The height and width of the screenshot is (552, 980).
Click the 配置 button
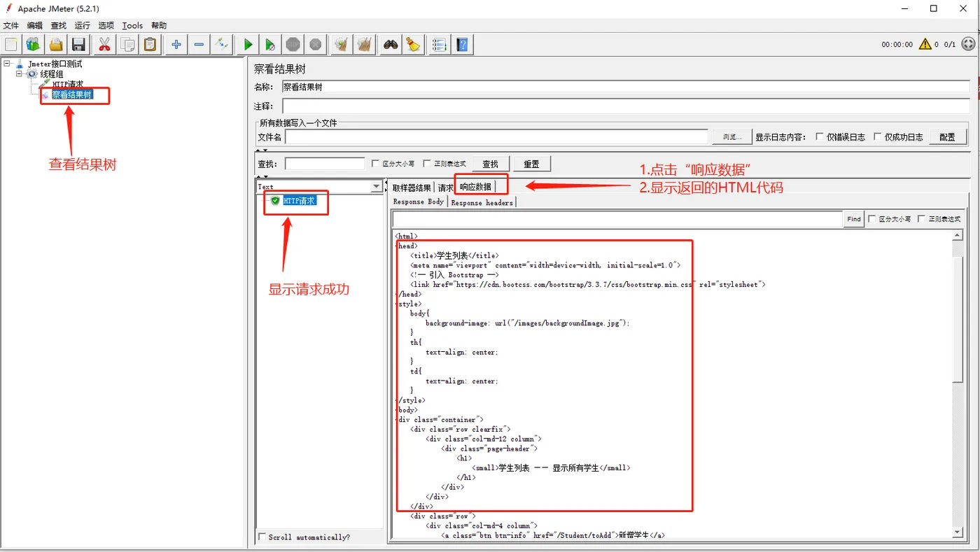(947, 137)
